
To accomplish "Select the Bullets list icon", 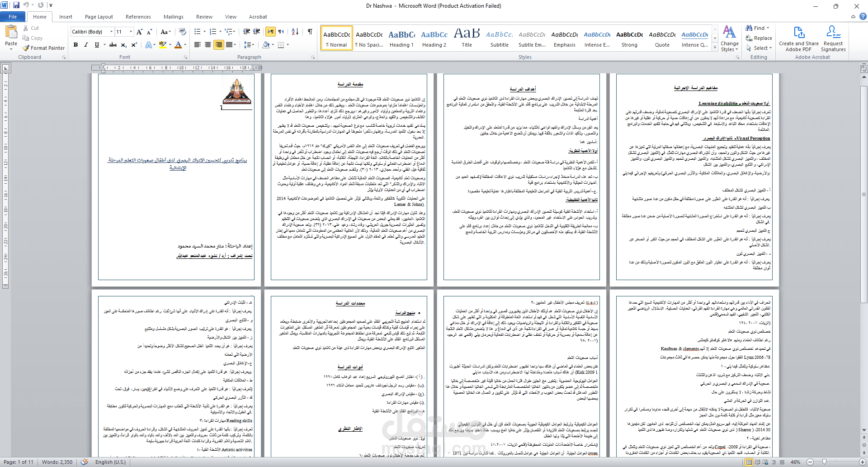I will coord(197,32).
